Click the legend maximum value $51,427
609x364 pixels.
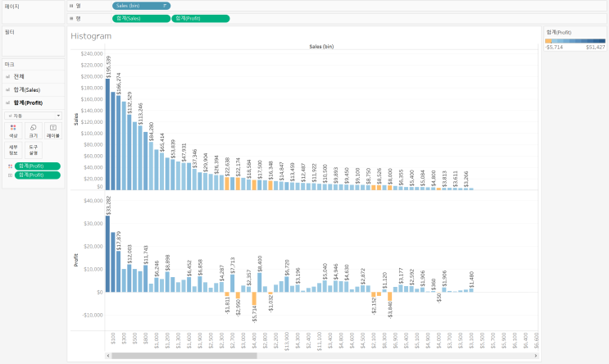pyautogui.click(x=596, y=47)
